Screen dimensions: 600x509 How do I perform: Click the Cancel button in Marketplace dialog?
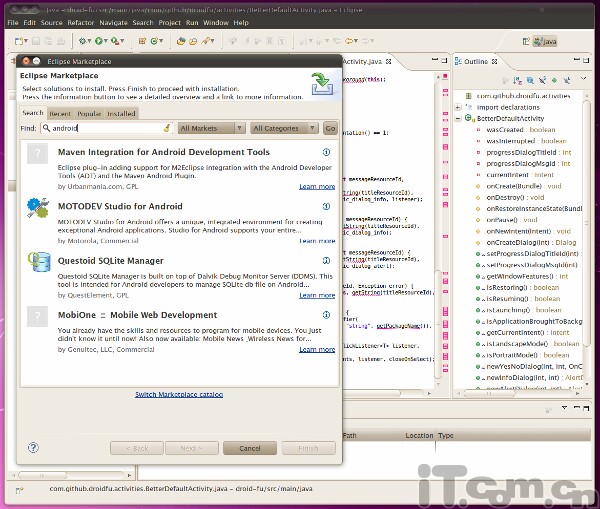point(250,448)
